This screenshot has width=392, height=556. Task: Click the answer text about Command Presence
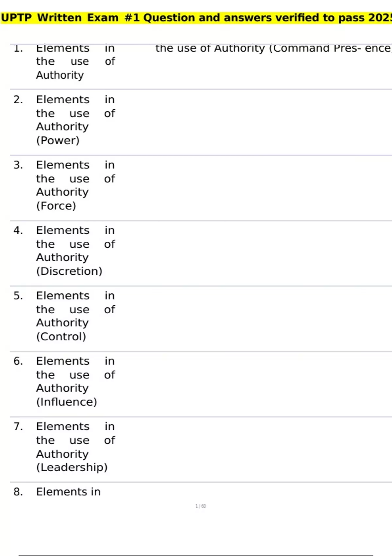273,48
